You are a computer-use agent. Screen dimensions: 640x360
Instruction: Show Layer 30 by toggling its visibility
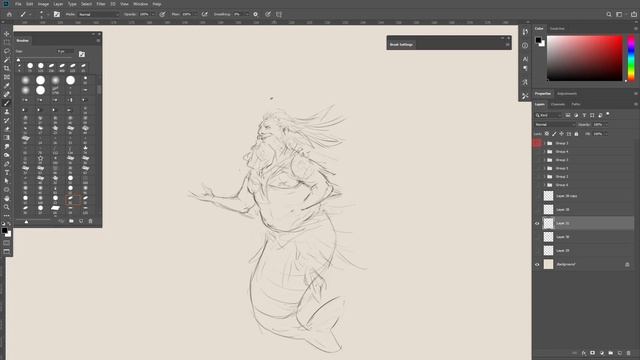coord(537,237)
